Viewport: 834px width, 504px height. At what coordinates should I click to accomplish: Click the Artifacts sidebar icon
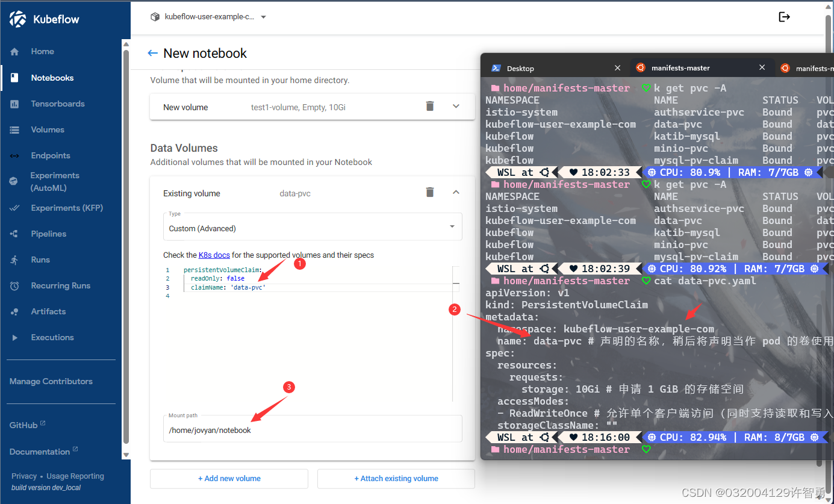point(14,311)
